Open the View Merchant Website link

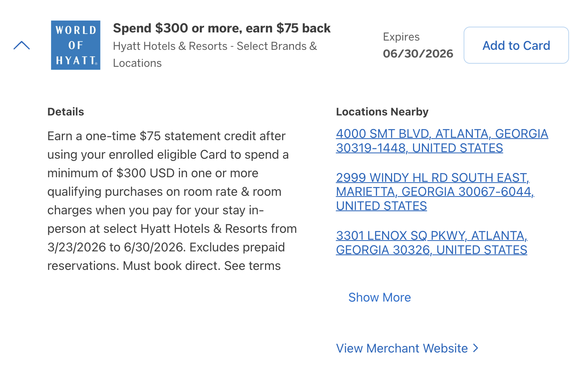coord(402,348)
